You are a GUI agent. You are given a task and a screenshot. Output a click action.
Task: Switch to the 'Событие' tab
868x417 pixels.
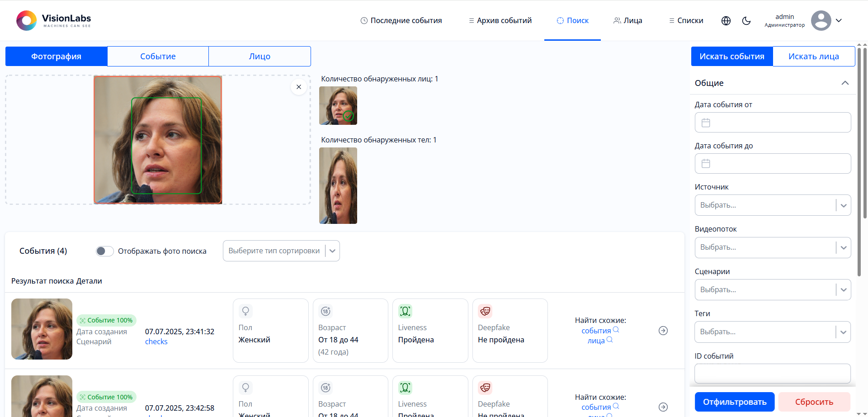pyautogui.click(x=158, y=57)
